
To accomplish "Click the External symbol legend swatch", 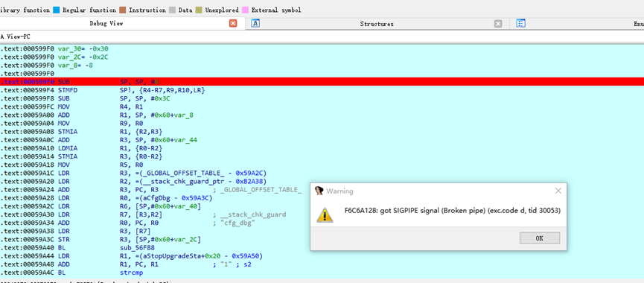I will point(245,10).
